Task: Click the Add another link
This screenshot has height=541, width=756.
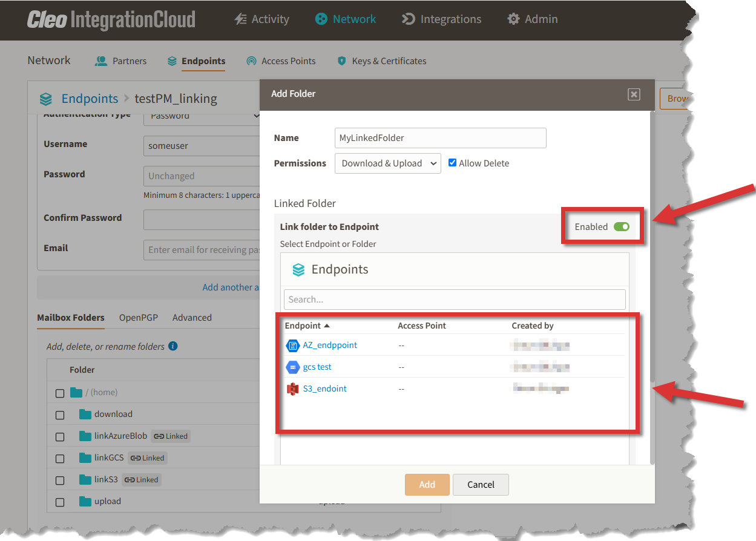Action: point(231,287)
